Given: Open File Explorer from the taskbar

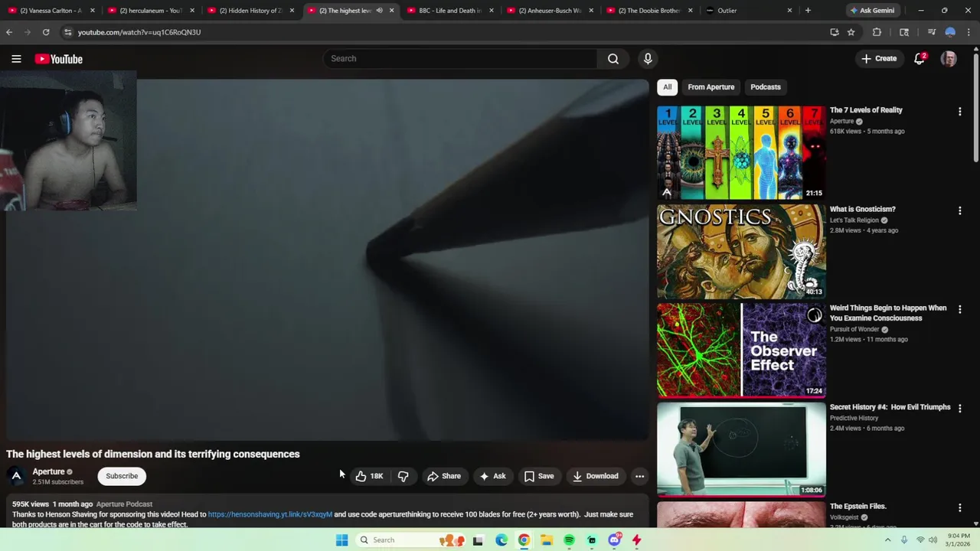Looking at the screenshot, I should coord(546,540).
